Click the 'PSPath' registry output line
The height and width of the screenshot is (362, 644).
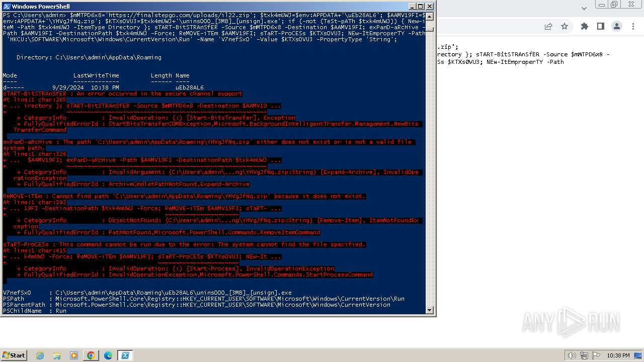[x=203, y=299]
